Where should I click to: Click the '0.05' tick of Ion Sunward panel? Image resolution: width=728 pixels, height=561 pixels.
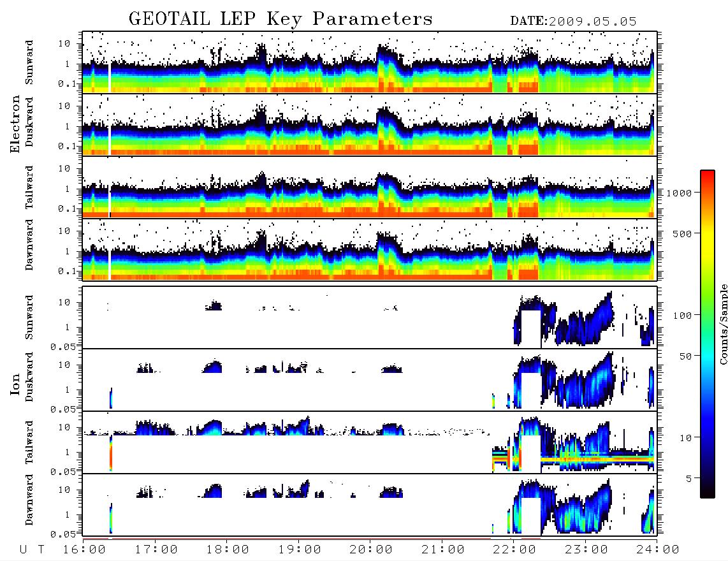62,346
